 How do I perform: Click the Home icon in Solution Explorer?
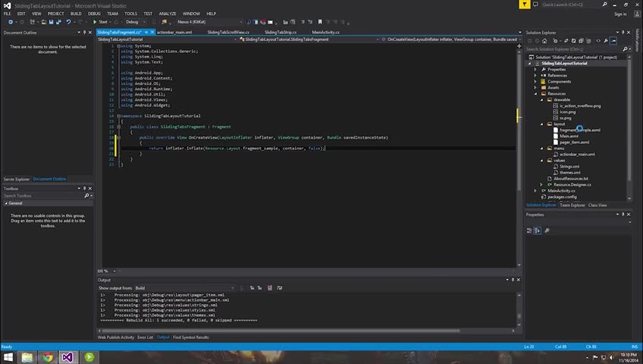[544, 41]
